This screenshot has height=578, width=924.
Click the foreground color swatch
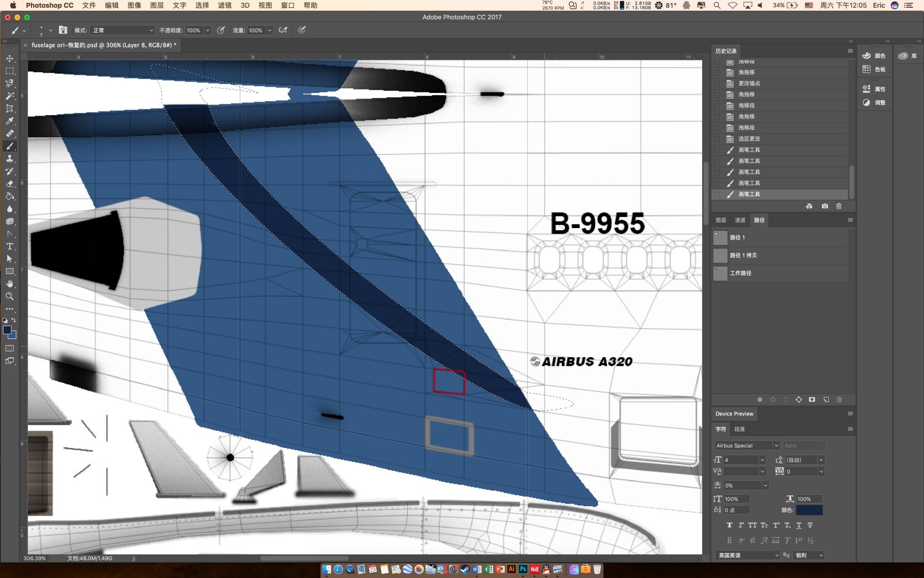(x=7, y=330)
